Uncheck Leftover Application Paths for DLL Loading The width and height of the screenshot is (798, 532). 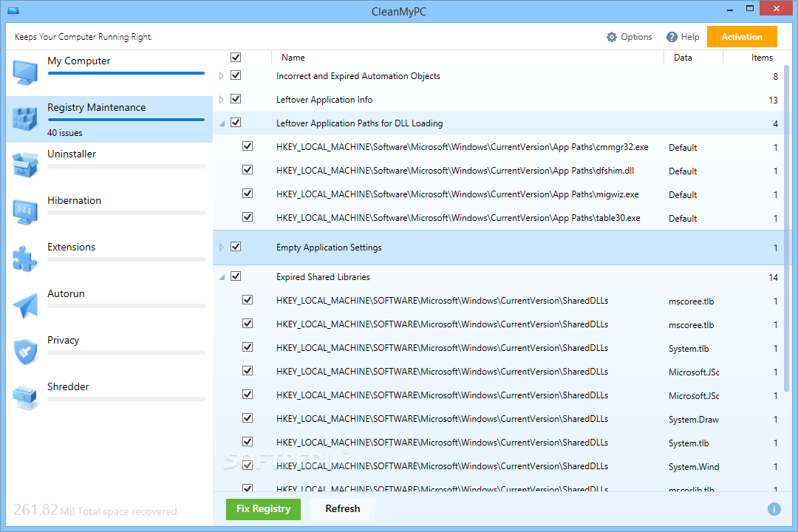pyautogui.click(x=236, y=122)
